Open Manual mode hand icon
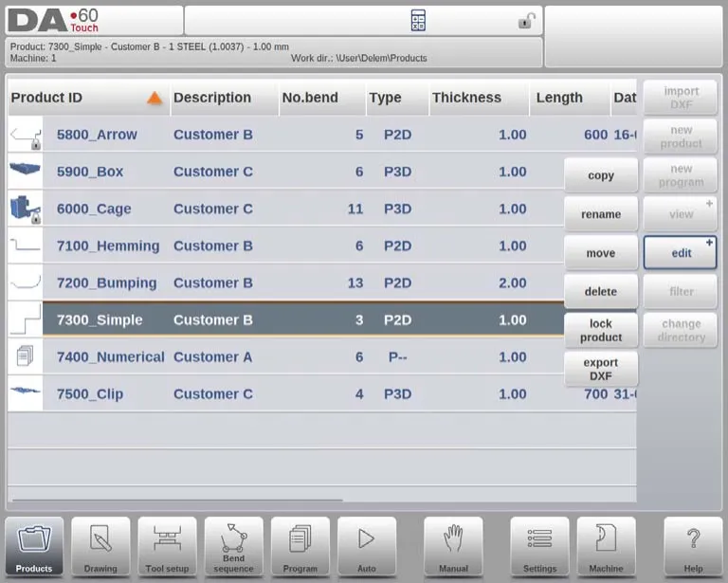Viewport: 728px width, 583px height. (453, 546)
